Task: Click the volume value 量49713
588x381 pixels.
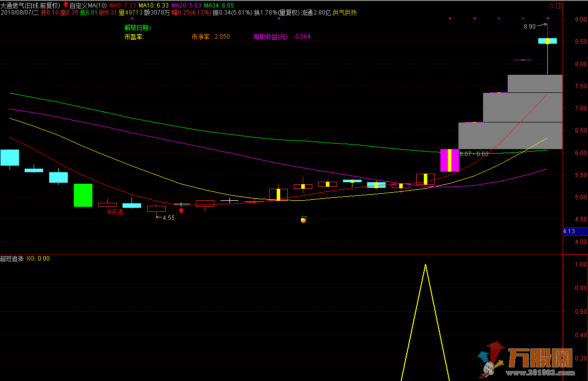Action: tap(131, 13)
